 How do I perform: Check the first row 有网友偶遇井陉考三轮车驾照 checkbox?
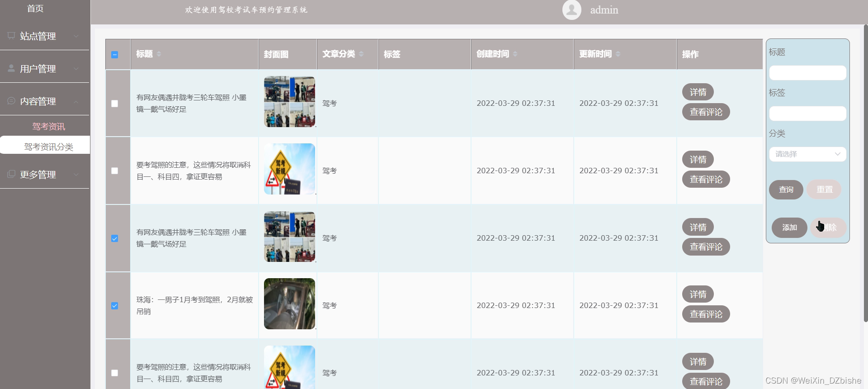tap(115, 104)
